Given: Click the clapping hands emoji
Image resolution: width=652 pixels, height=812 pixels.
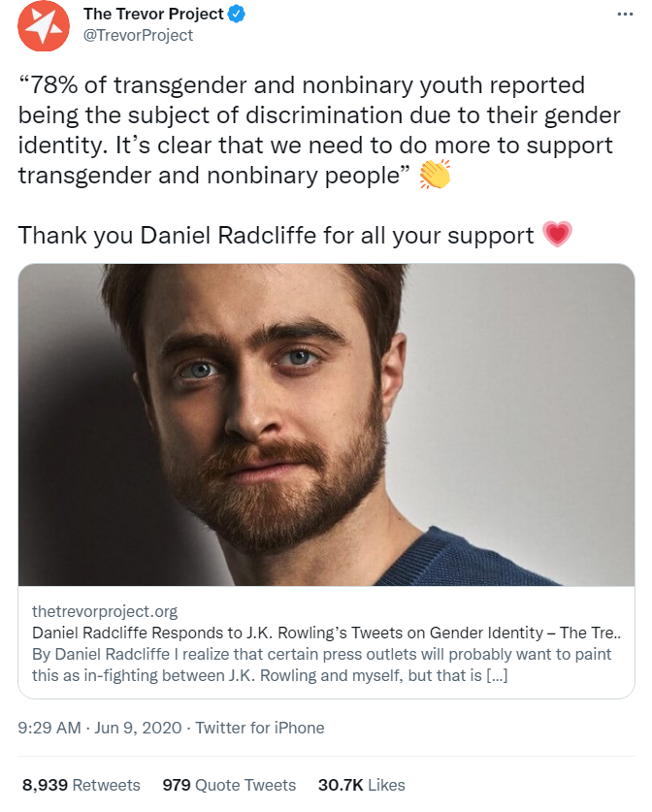Looking at the screenshot, I should [x=436, y=177].
